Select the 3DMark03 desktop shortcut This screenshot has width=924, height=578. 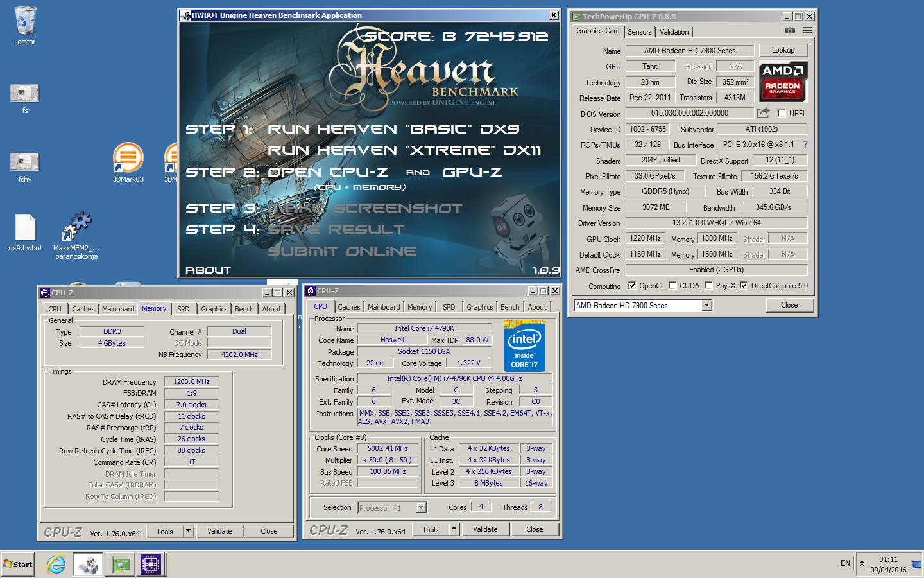pyautogui.click(x=128, y=158)
